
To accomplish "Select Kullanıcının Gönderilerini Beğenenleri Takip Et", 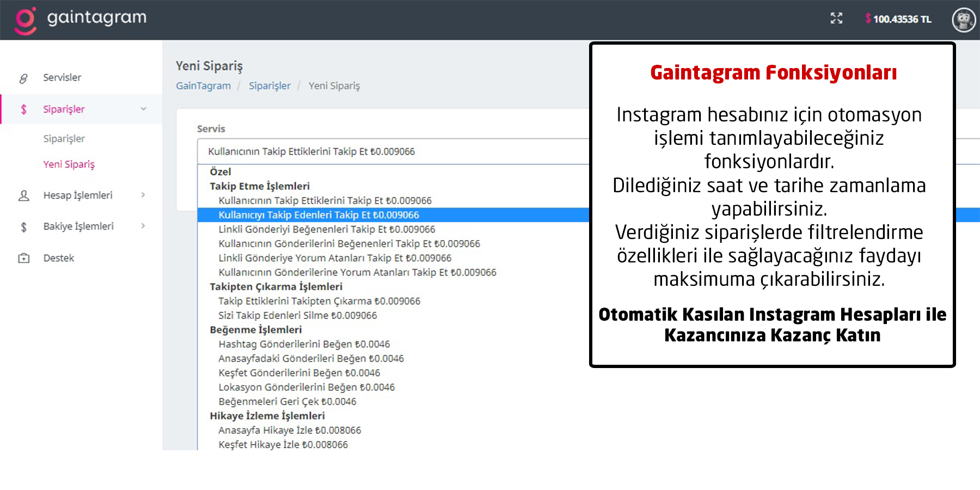I will (349, 244).
